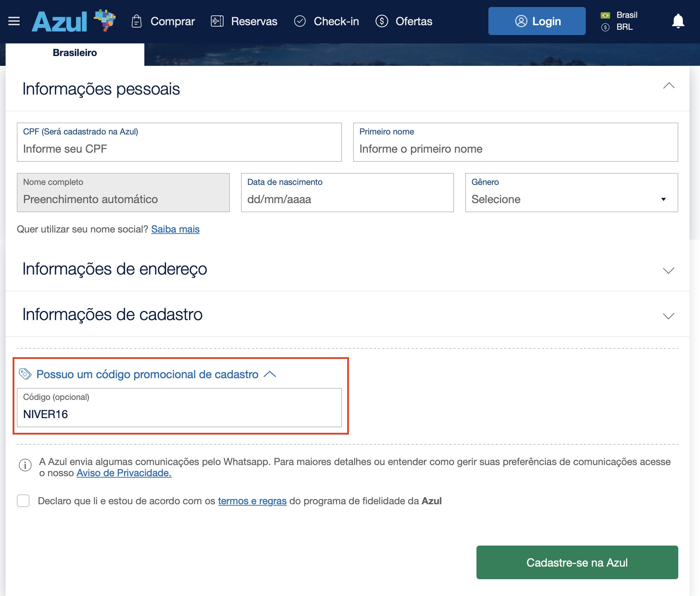The width and height of the screenshot is (700, 596).
Task: Click the promotional code tag icon
Action: tap(25, 374)
